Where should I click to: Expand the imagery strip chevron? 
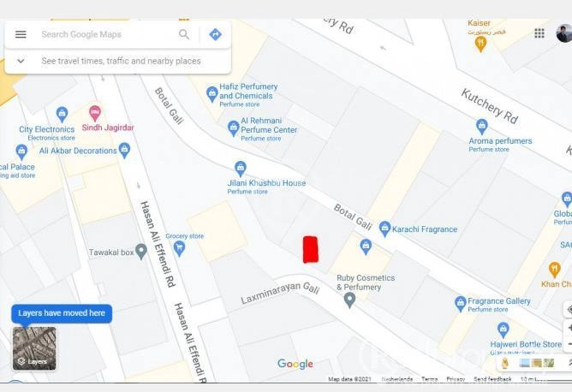tap(569, 362)
